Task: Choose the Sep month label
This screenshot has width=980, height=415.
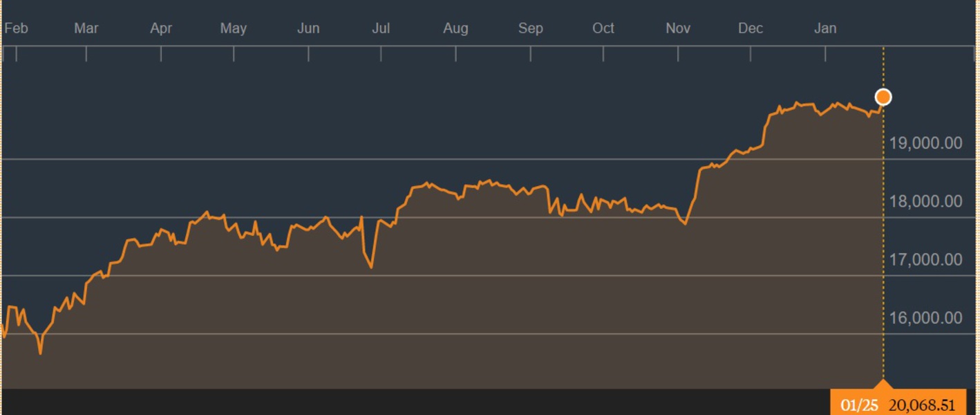Action: [x=531, y=28]
